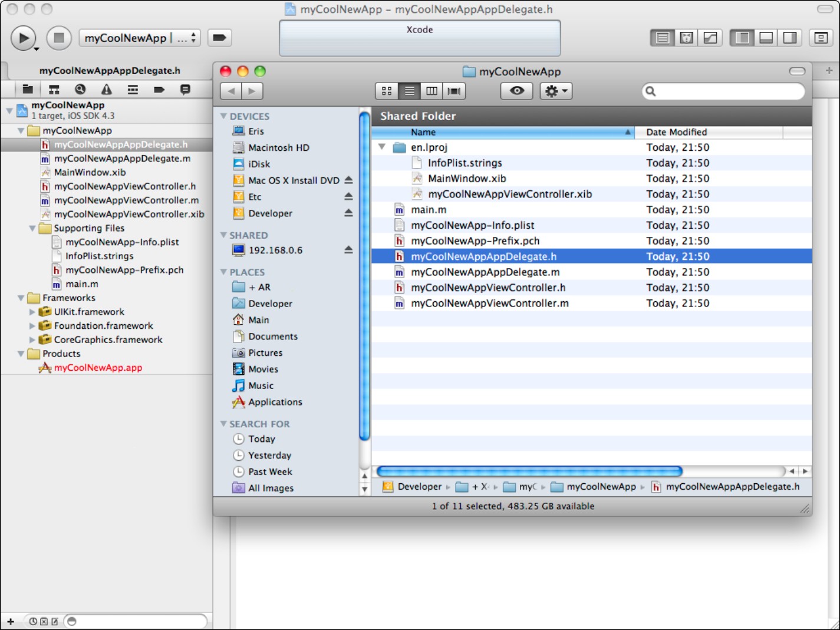Click the Finder horizontal scrollbar thumb
Image resolution: width=840 pixels, height=630 pixels.
(x=529, y=471)
